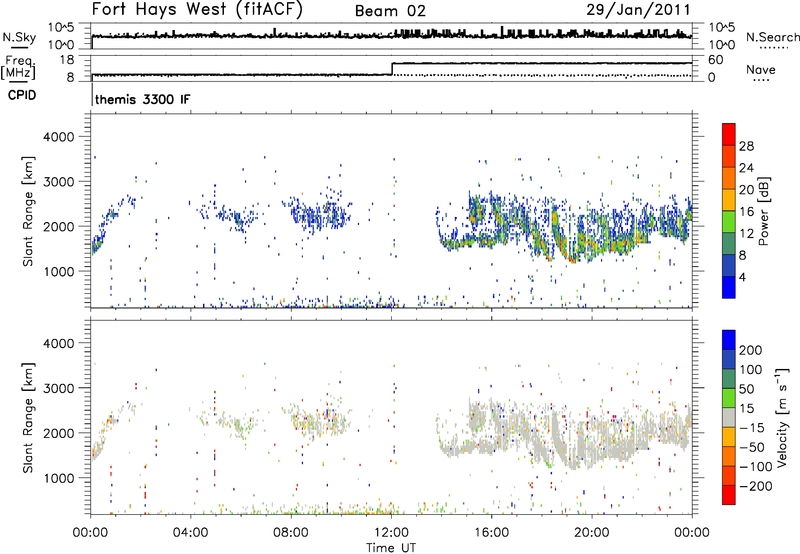Click the '3000' tick on the velocity panel

(x=58, y=388)
